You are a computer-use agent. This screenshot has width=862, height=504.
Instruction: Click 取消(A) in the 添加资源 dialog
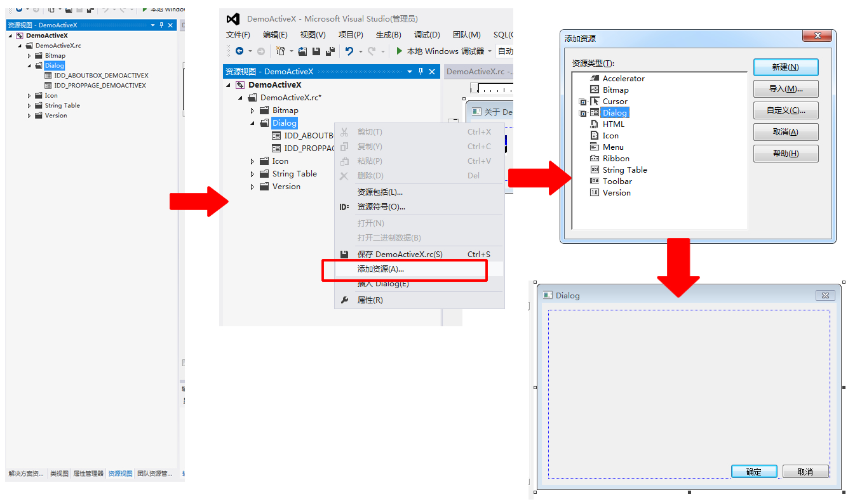coord(786,131)
